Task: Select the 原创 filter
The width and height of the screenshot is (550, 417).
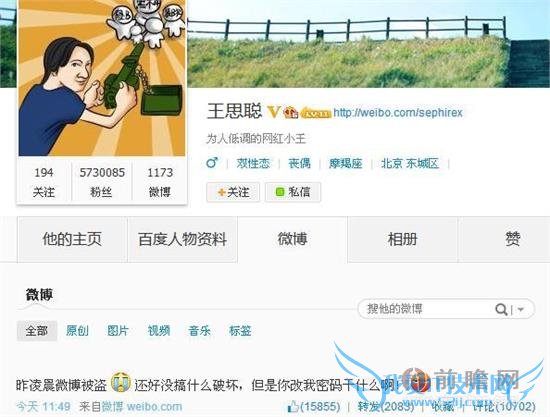Action: point(77,331)
